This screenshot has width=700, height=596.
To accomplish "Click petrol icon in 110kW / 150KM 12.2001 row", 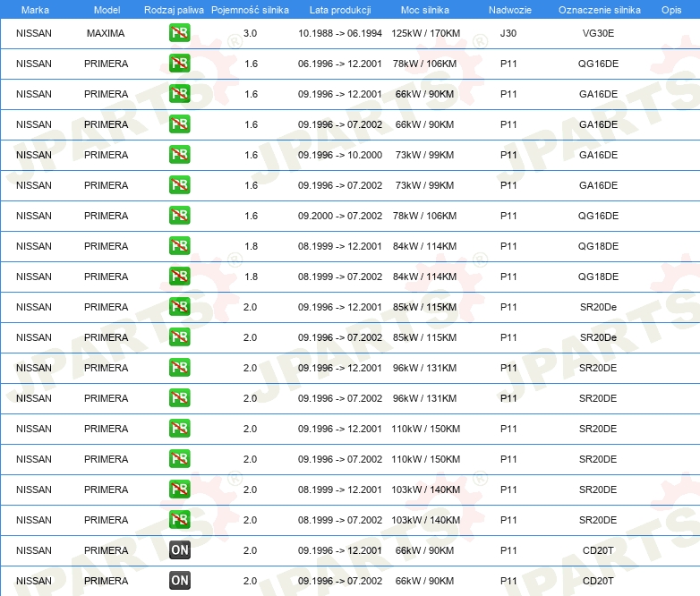I will coord(179,429).
